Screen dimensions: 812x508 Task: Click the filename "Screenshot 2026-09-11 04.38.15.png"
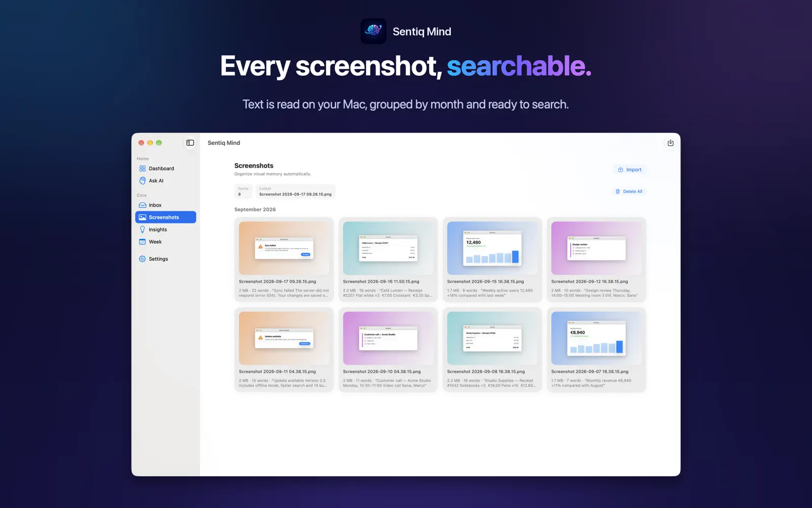[277, 372]
